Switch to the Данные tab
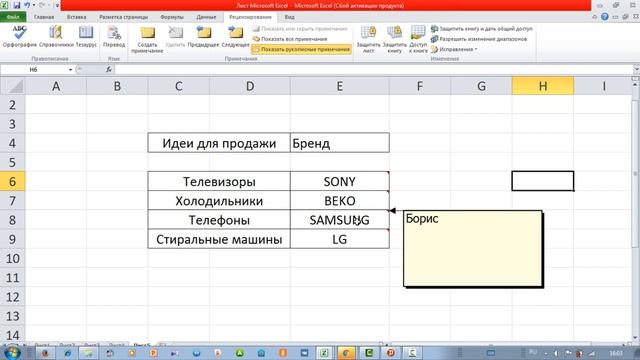 [206, 17]
